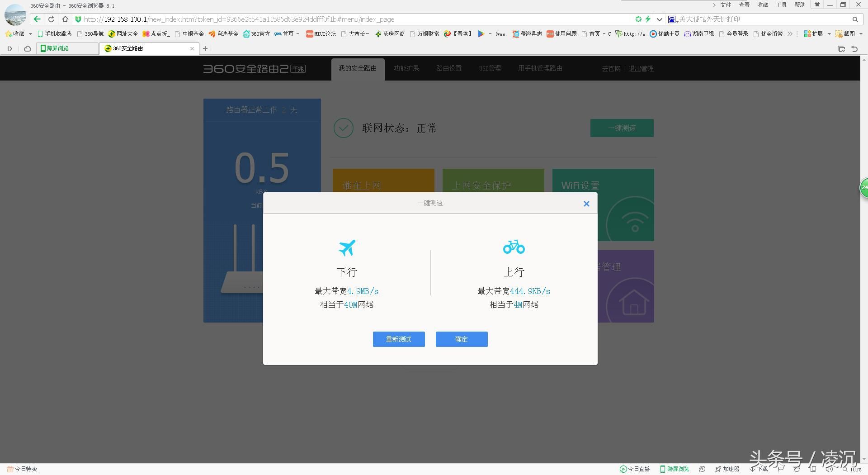Open the 路由设置 nav tab

(x=449, y=68)
